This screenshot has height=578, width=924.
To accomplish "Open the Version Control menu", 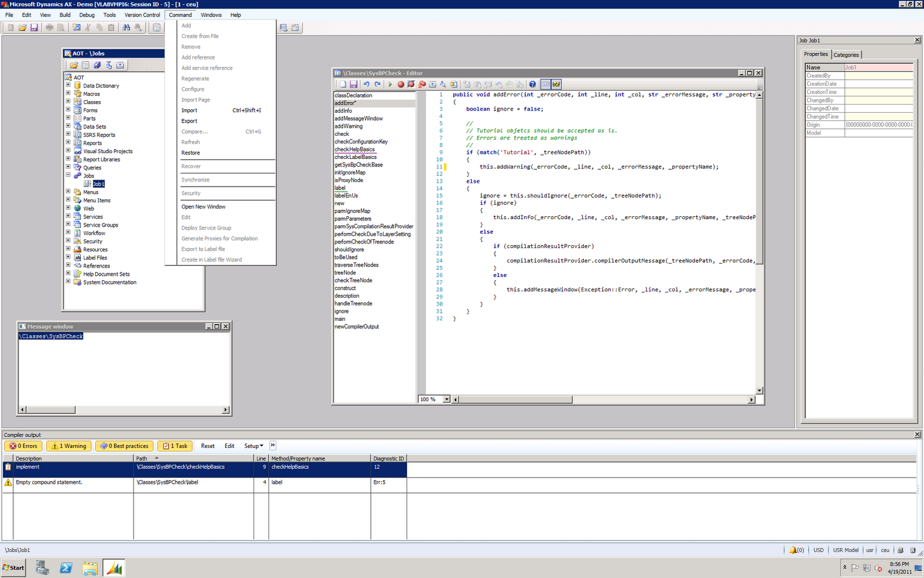I will pos(142,15).
